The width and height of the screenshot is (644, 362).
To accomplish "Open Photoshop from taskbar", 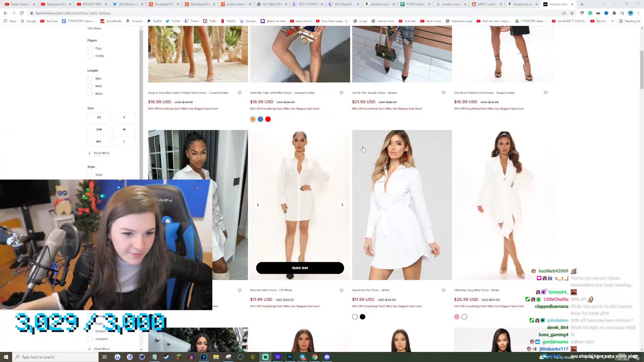I will [x=290, y=357].
